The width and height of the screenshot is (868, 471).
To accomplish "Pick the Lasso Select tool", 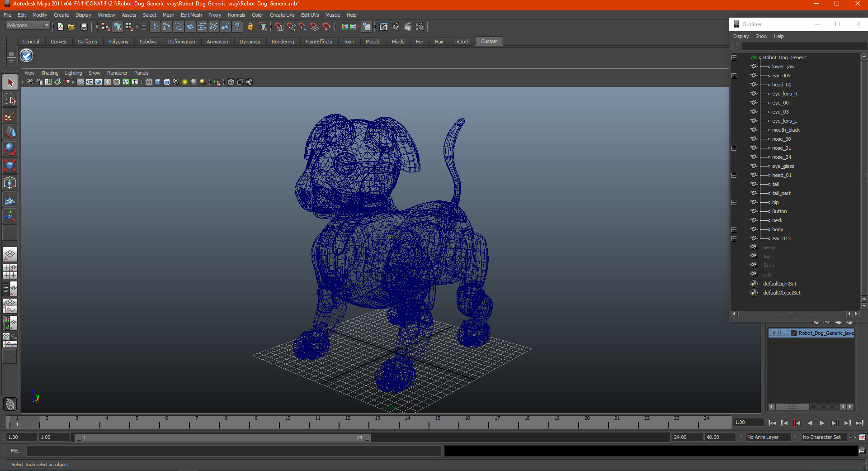I will [10, 99].
